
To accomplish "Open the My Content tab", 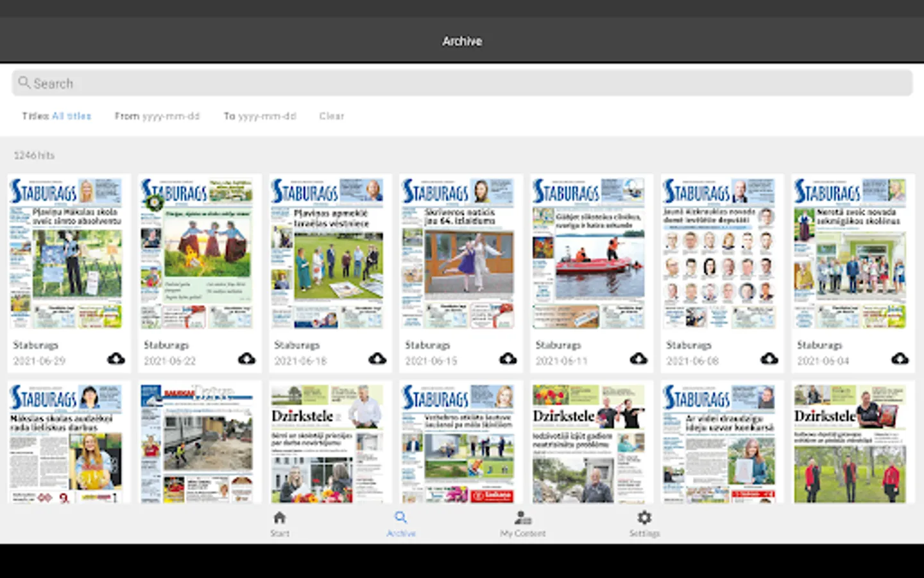I will point(523,524).
